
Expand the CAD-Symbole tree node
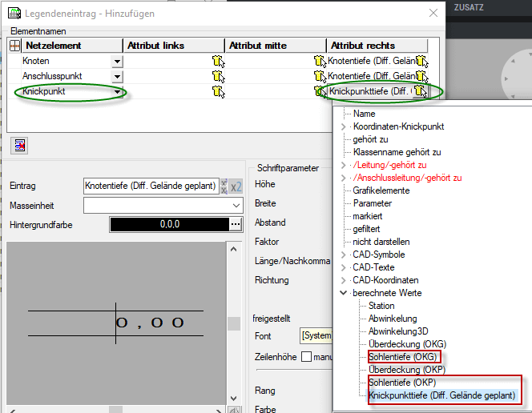[x=344, y=255]
